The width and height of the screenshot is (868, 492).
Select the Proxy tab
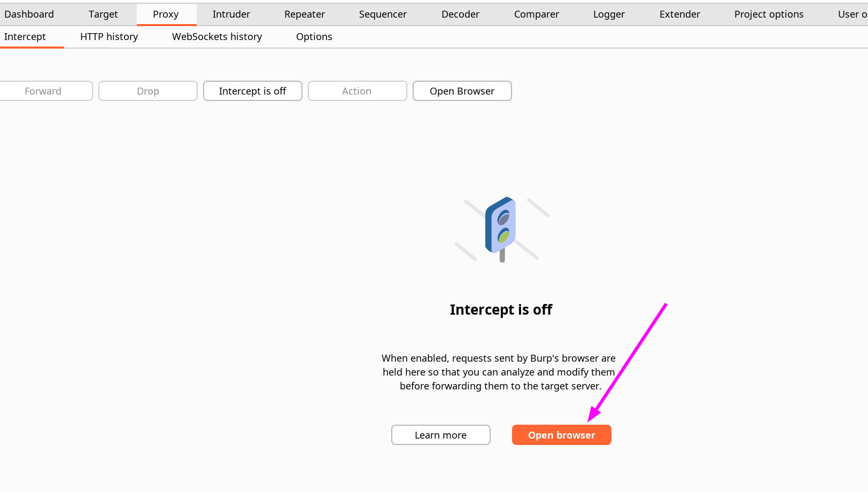click(x=166, y=14)
